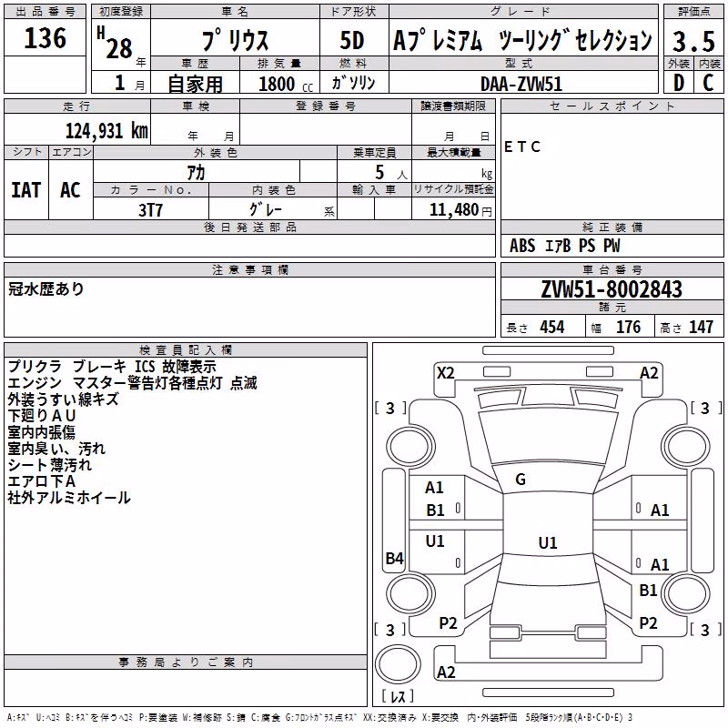Click the chassis number ZVW51-8002843
728x728 pixels.
click(x=612, y=289)
